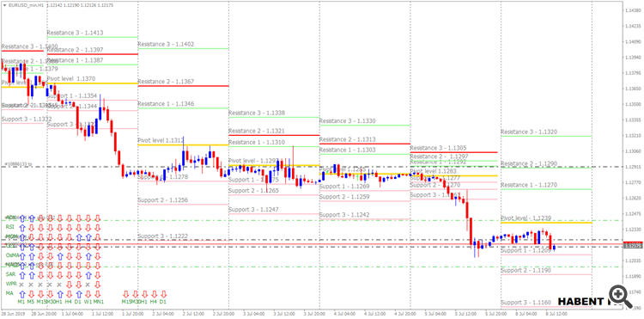Image resolution: width=644 pixels, height=319 pixels.
Task: Click the W1 timeframe label
Action: coord(88,302)
